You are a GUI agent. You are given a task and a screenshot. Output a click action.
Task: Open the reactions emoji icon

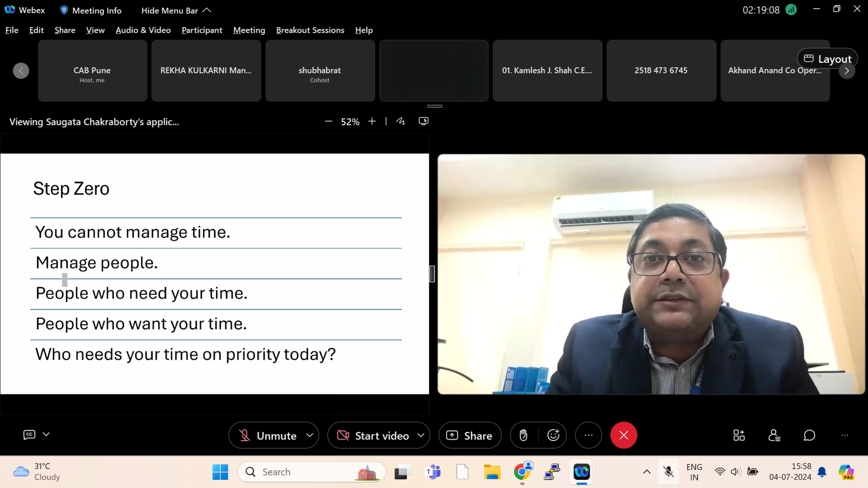553,435
